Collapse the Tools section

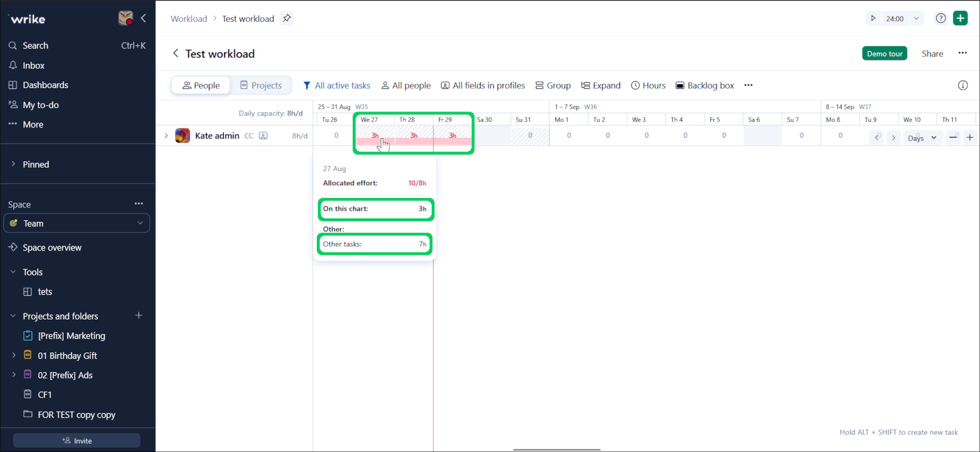pos(14,272)
